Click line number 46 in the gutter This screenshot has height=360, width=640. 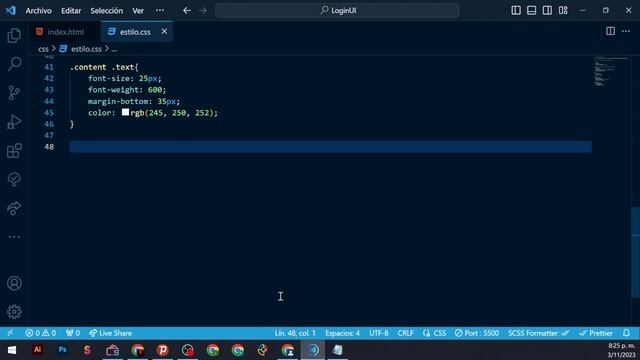[x=49, y=124]
